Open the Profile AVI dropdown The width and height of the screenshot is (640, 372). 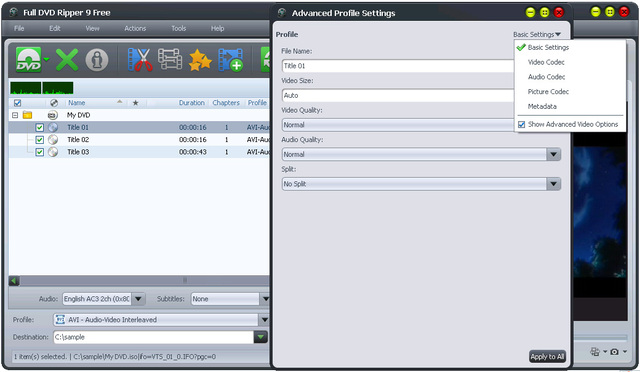[x=161, y=319]
